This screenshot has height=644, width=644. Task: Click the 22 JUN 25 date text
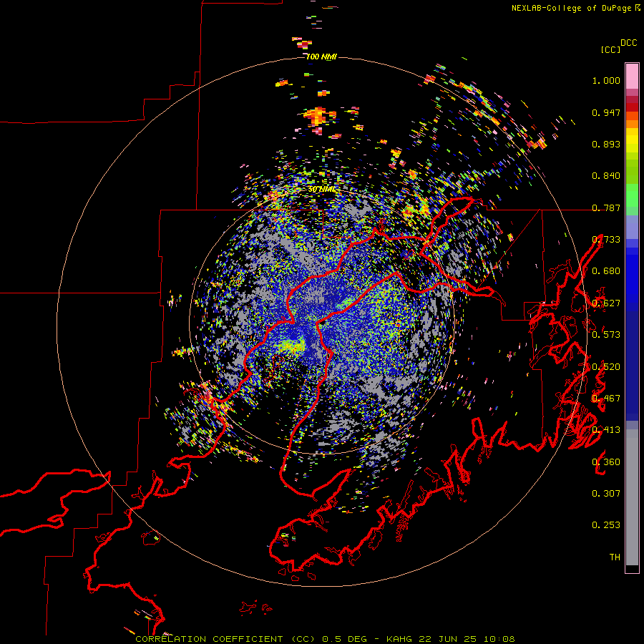[x=447, y=639]
